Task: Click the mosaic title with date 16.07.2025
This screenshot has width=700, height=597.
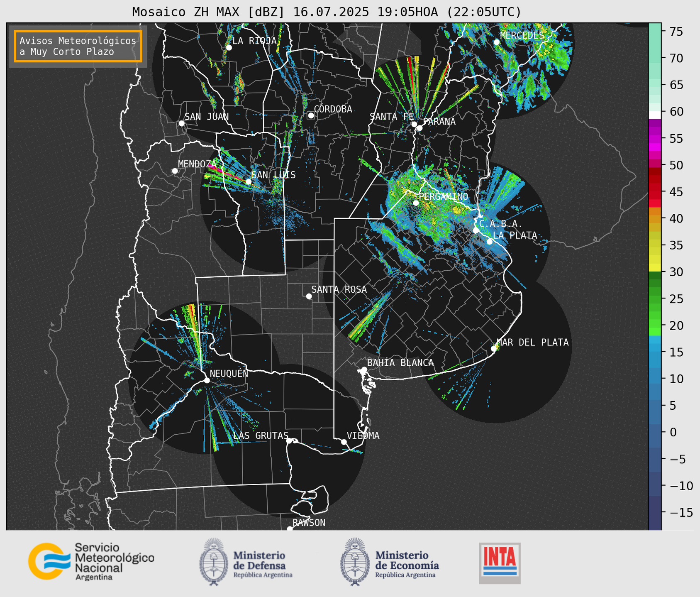Action: [x=326, y=12]
